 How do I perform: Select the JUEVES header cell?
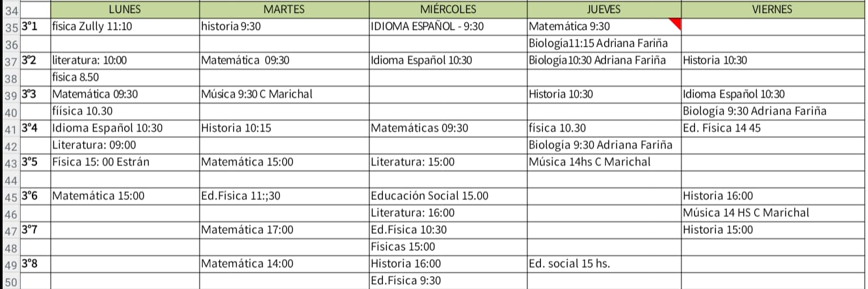point(603,10)
